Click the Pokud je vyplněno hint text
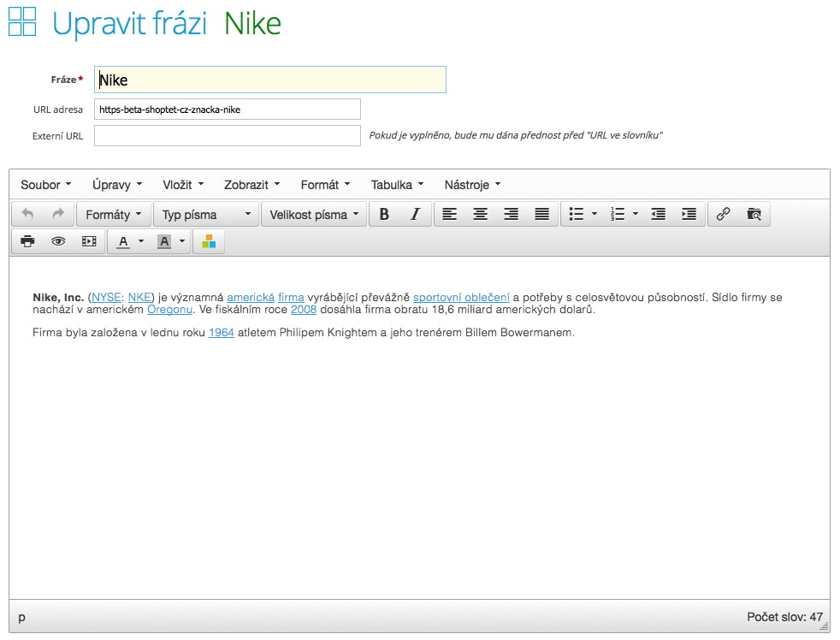840x640 pixels. pyautogui.click(x=515, y=135)
